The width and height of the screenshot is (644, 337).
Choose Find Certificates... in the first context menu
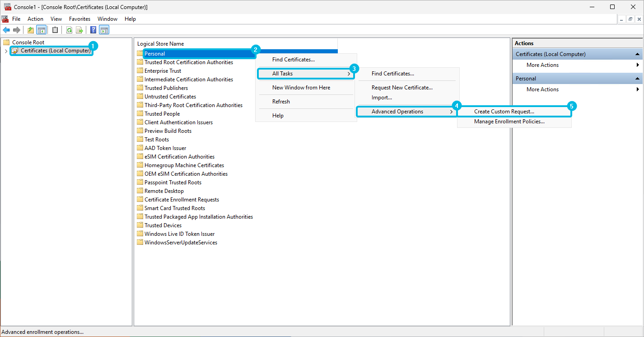306,60
